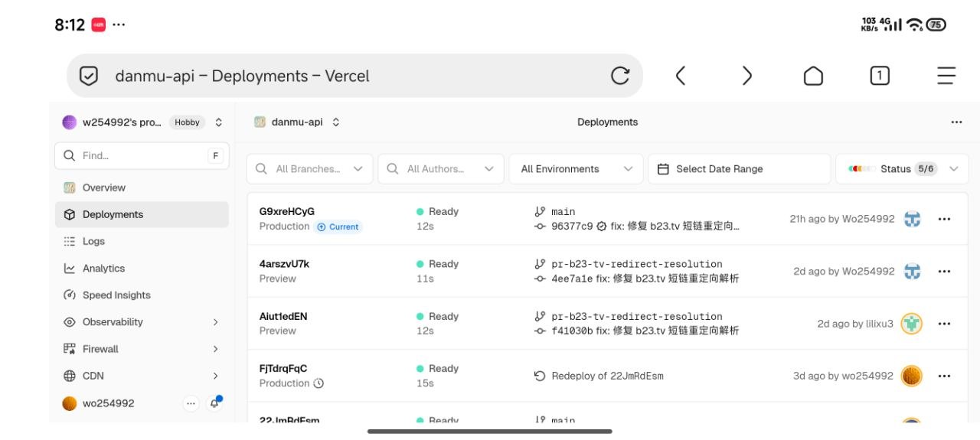The height and width of the screenshot is (440, 980).
Task: Click the 21h ago by Wo254992 text
Action: click(842, 219)
